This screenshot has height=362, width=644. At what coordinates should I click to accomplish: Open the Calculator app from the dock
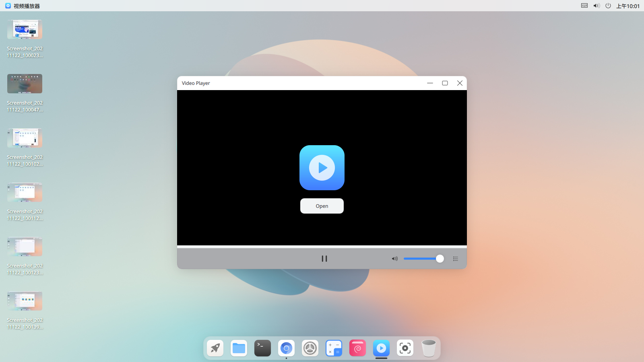click(334, 348)
